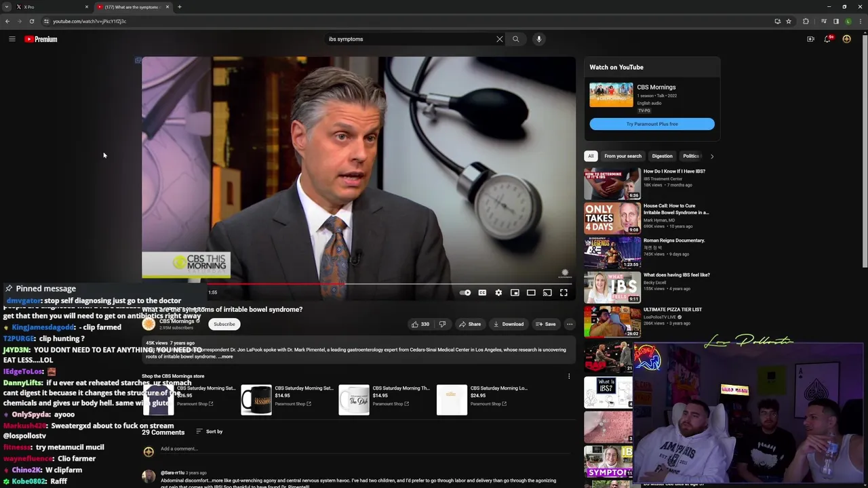
Task: Select the All filter chip
Action: pos(591,156)
